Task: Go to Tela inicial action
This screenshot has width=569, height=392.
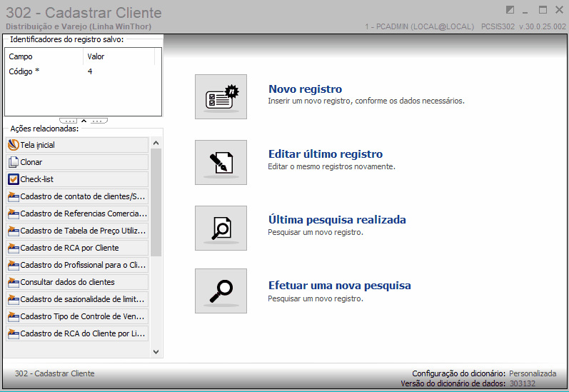Action: 77,145
